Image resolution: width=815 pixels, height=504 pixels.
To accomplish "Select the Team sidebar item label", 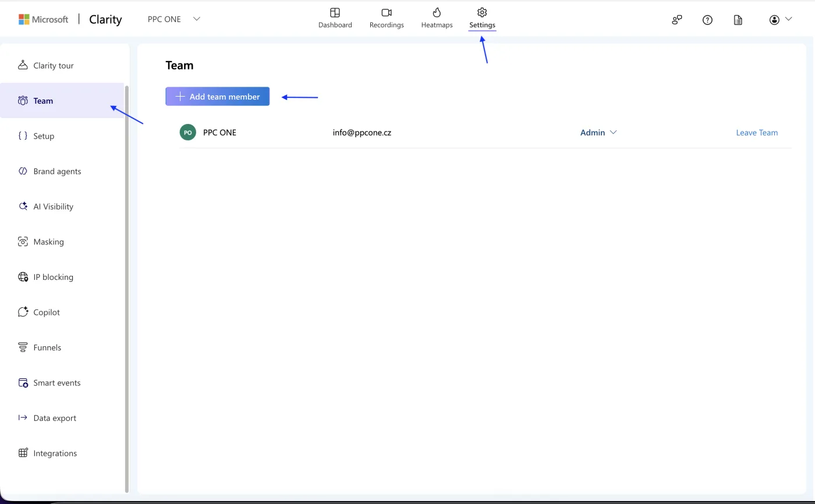I will tap(43, 101).
